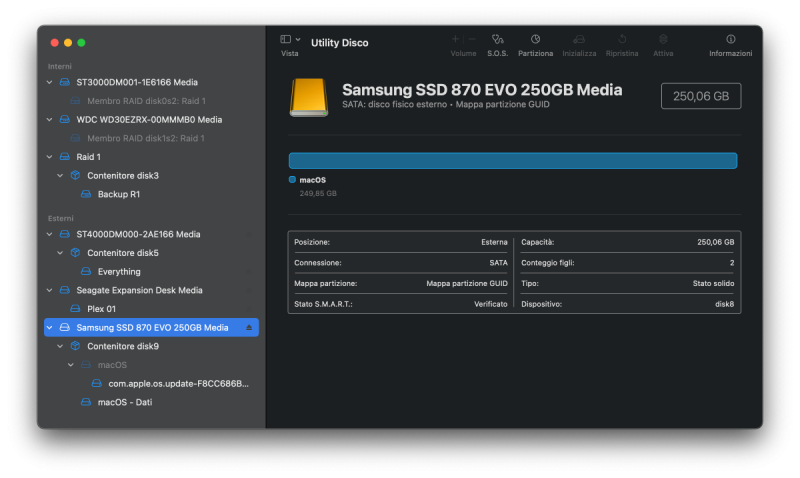800x478 pixels.
Task: Click the Ripristina restore icon
Action: [622, 39]
